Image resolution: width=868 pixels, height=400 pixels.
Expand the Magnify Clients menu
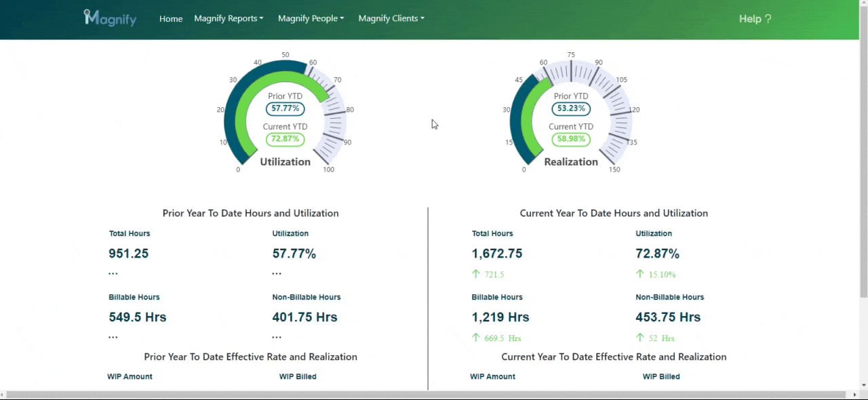tap(391, 18)
